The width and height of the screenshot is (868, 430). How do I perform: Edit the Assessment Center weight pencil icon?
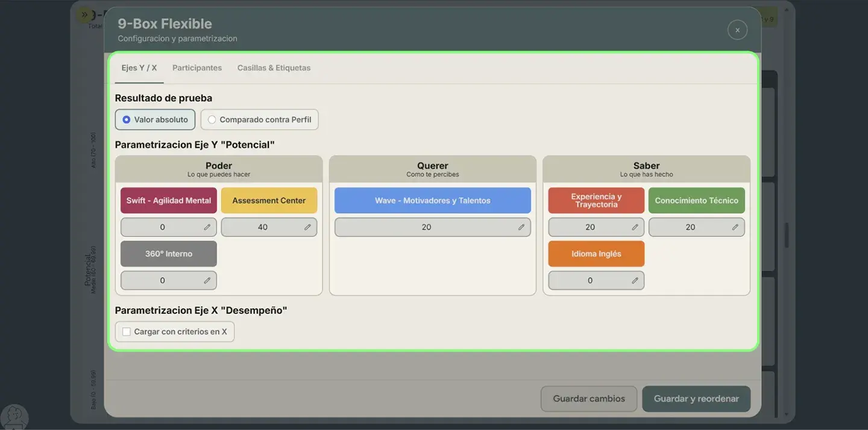pyautogui.click(x=307, y=227)
